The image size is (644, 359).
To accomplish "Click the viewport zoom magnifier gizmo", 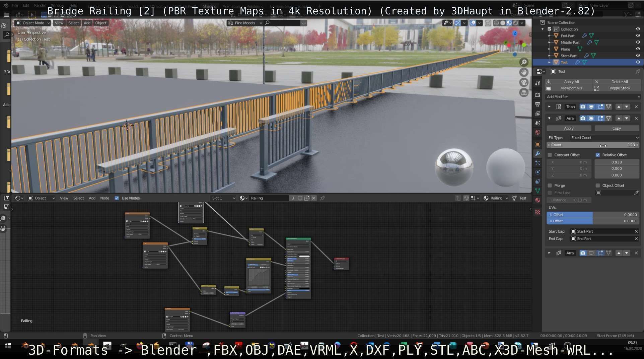I will tap(524, 62).
